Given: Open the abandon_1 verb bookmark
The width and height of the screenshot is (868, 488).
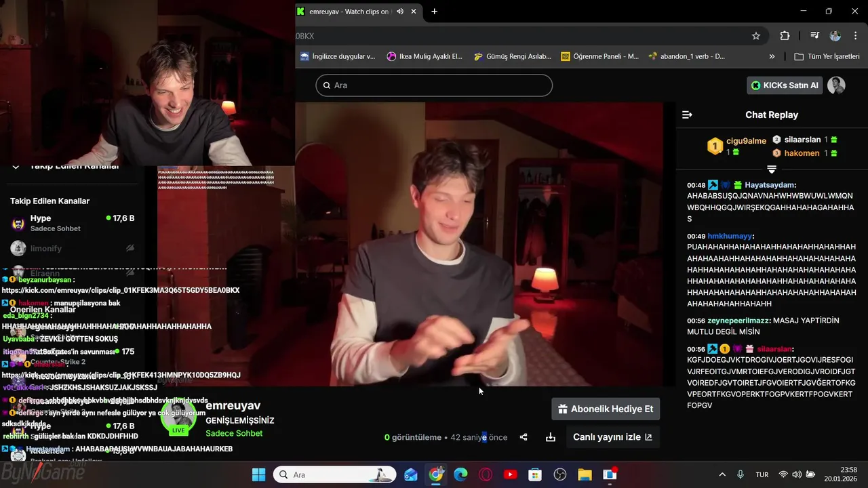Looking at the screenshot, I should 687,56.
